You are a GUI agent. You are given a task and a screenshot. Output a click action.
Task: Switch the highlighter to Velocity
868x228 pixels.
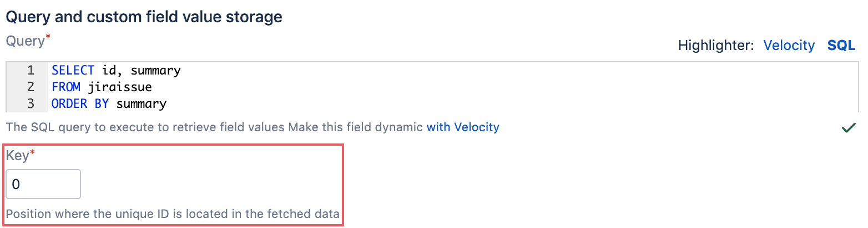point(789,45)
